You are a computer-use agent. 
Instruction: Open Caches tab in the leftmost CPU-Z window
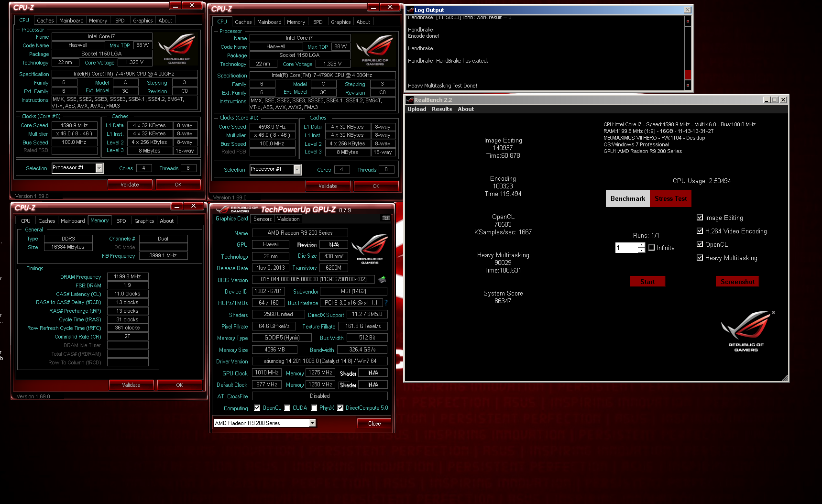point(45,21)
